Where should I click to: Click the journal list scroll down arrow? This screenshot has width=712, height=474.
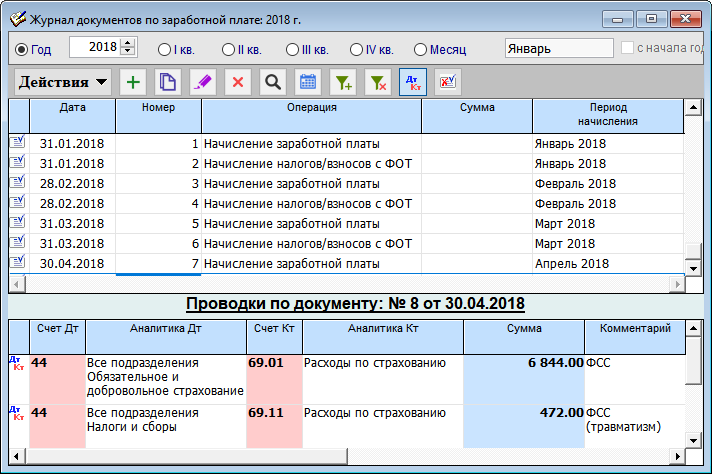[x=693, y=268]
